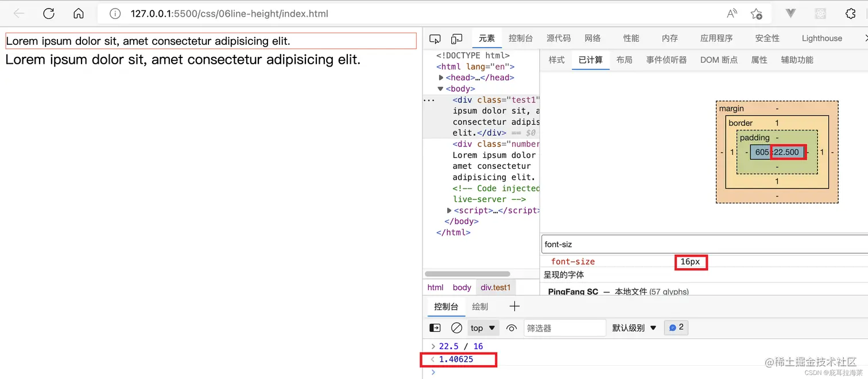
Task: Reload the page with the refresh icon
Action: click(x=49, y=13)
